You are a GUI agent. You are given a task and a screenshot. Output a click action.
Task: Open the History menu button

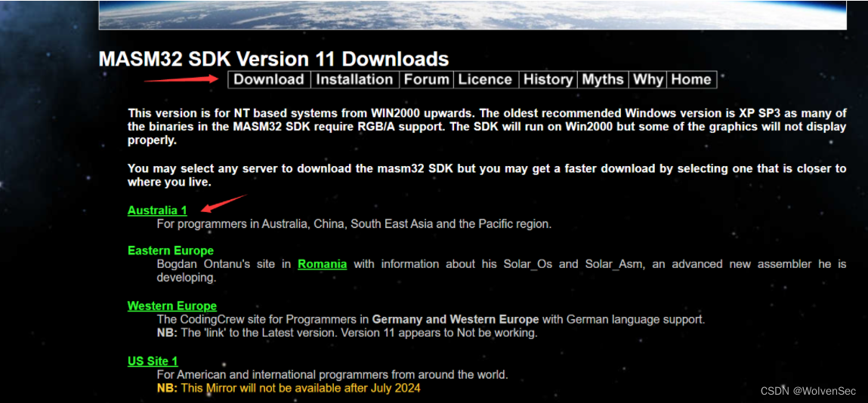[548, 79]
